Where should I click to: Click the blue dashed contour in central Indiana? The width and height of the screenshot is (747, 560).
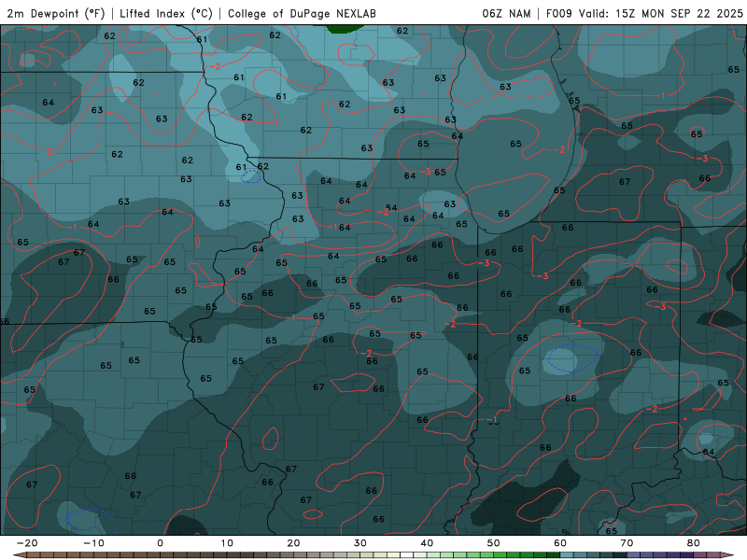point(572,358)
